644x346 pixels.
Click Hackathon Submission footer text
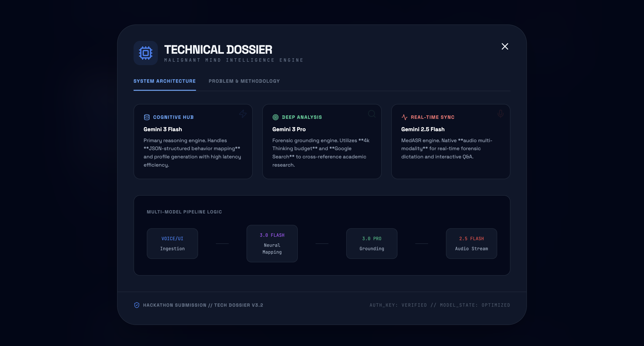click(x=203, y=305)
